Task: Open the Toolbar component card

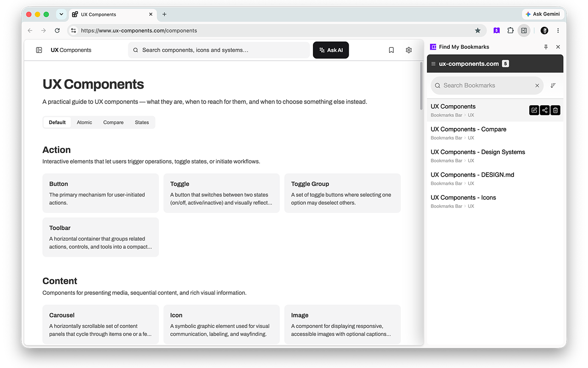Action: point(101,237)
